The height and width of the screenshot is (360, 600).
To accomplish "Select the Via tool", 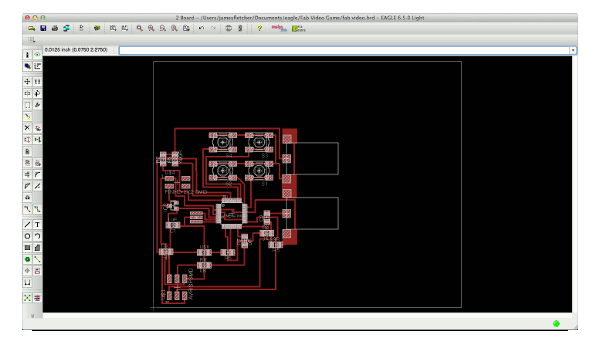I will pos(27,259).
